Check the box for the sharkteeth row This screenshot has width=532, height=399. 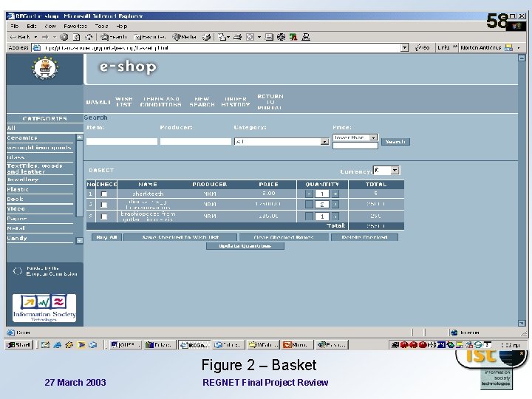(104, 194)
